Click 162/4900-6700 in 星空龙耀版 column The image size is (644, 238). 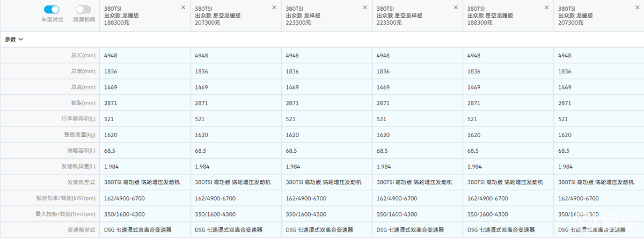pyautogui.click(x=215, y=198)
